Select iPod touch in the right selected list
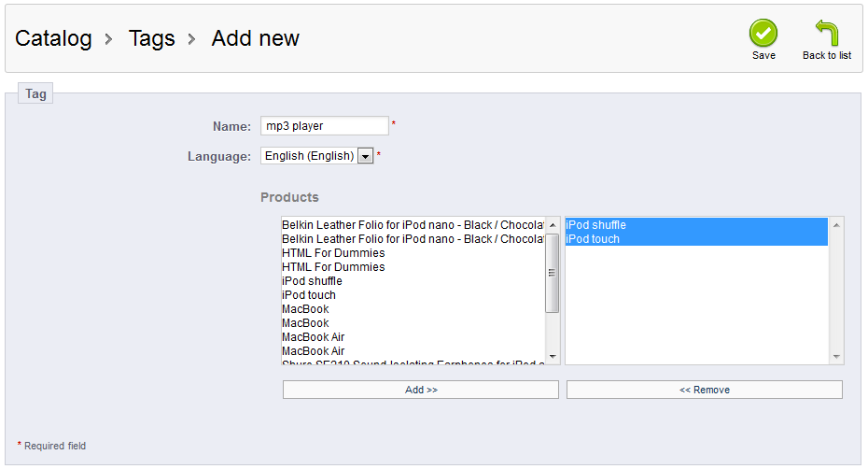Screen dimensions: 868x469 696,239
